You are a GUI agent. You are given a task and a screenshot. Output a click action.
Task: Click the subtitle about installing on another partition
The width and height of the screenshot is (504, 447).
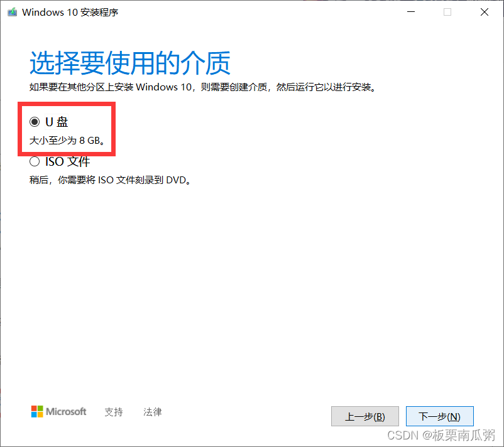(203, 87)
